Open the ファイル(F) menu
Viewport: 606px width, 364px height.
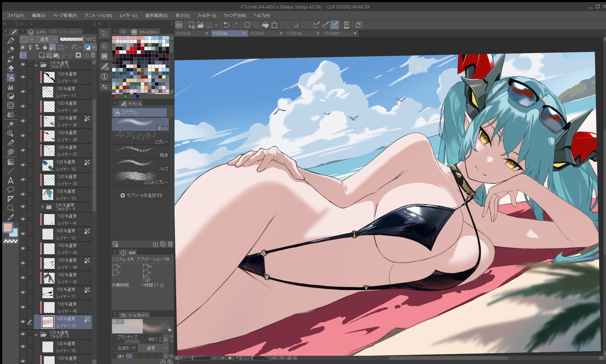[15, 15]
